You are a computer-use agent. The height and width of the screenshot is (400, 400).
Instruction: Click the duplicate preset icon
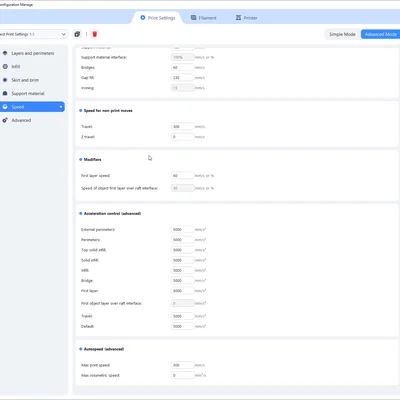click(x=77, y=34)
